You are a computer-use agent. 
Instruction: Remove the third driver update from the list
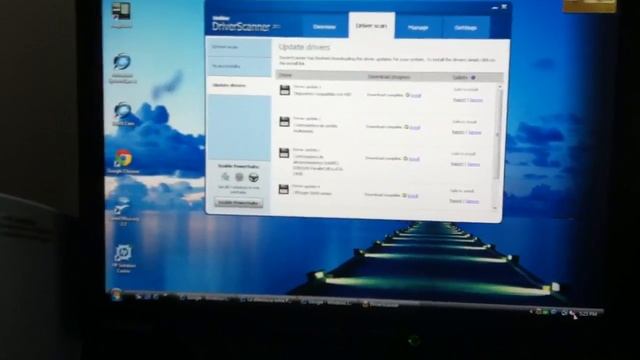pos(473,164)
